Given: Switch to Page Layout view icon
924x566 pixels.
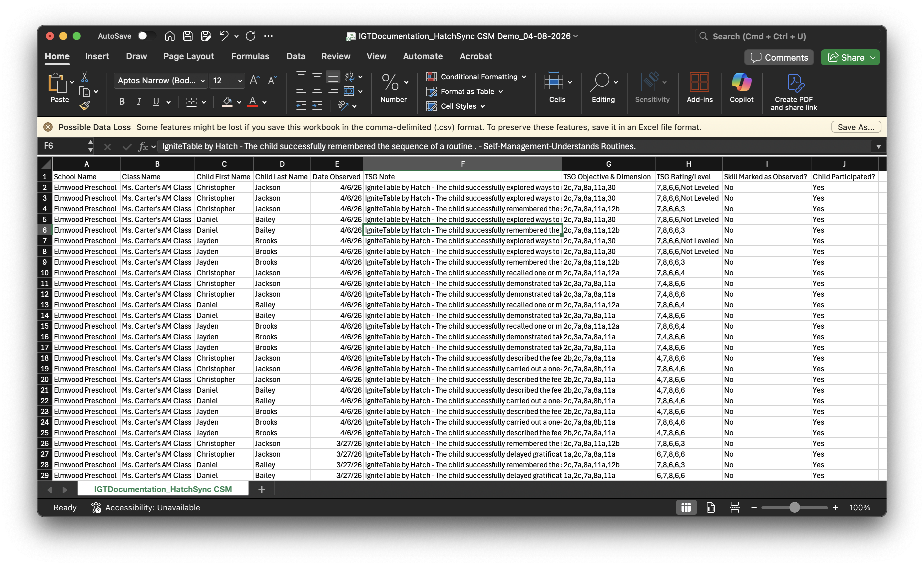Looking at the screenshot, I should coord(710,507).
